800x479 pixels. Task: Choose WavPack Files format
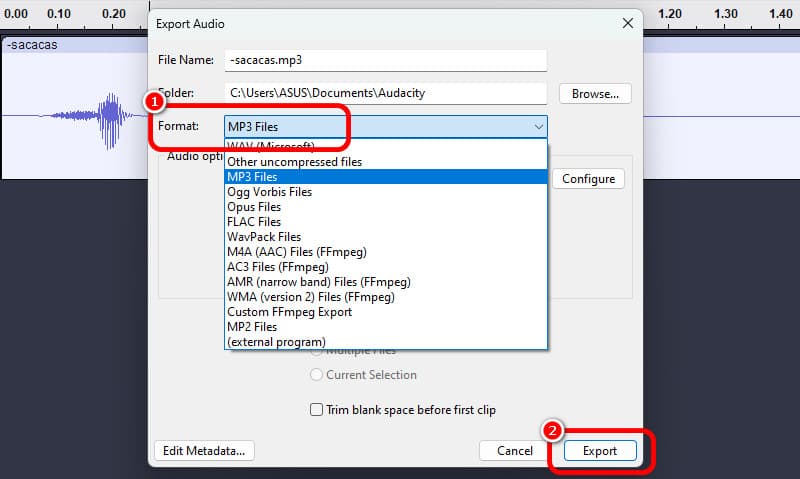386,237
